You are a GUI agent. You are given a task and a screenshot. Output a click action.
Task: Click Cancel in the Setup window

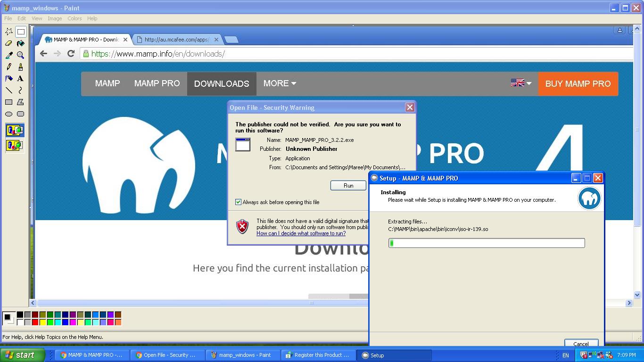click(x=581, y=344)
